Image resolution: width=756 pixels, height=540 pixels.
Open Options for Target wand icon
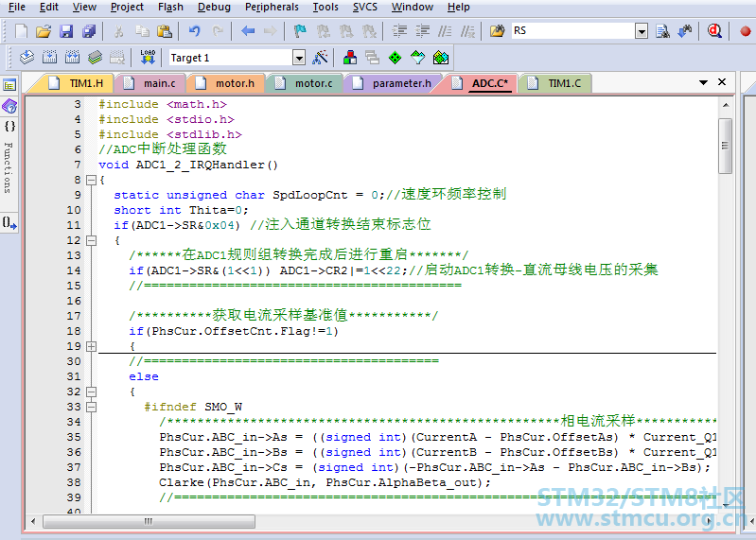(320, 58)
